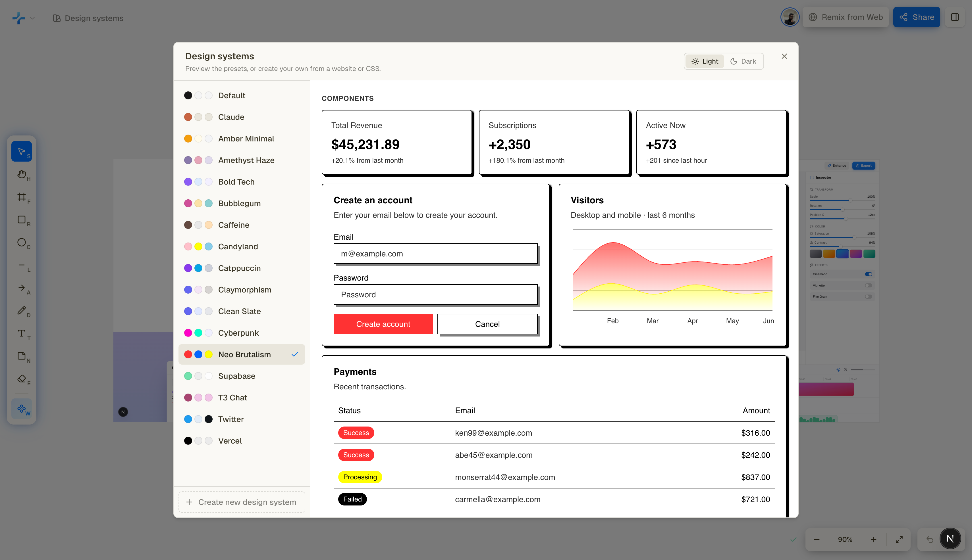This screenshot has height=560, width=972.
Task: Select the Amber Minimal preset
Action: pyautogui.click(x=242, y=139)
